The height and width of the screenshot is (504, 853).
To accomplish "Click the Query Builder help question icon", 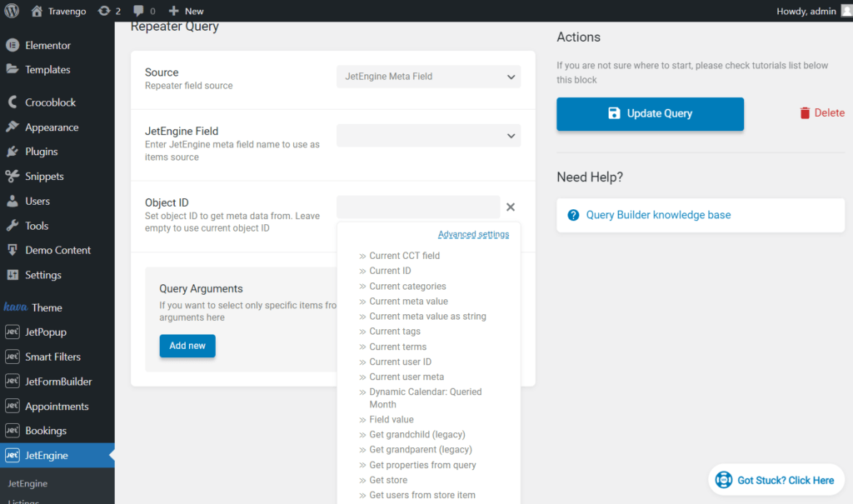I will point(573,215).
